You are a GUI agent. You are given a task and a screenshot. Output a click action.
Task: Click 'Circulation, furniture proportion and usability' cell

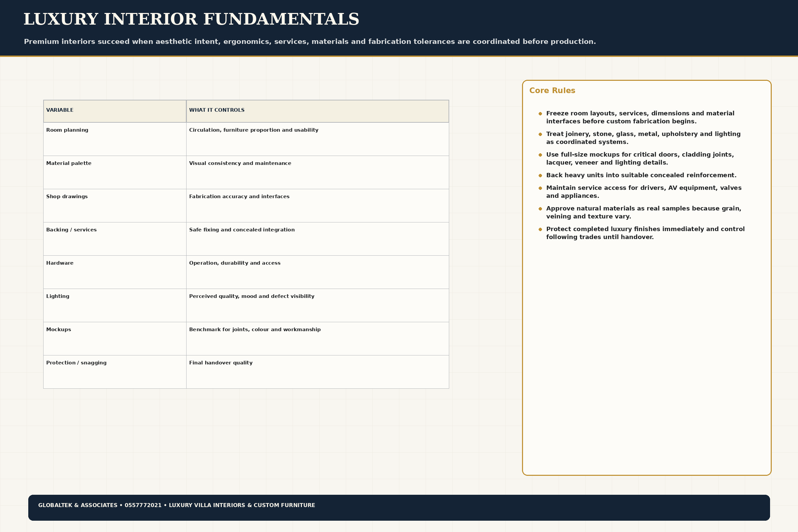318,139
